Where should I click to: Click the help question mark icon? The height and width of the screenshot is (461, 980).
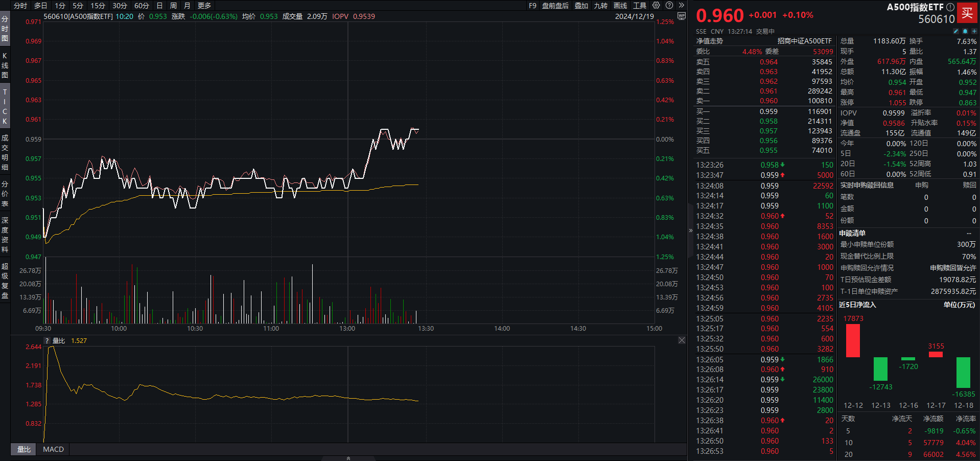pyautogui.click(x=669, y=5)
